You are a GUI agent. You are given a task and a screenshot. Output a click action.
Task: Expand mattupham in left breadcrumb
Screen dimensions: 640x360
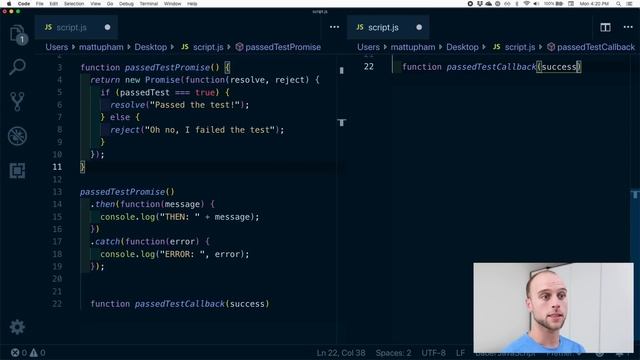coord(101,47)
